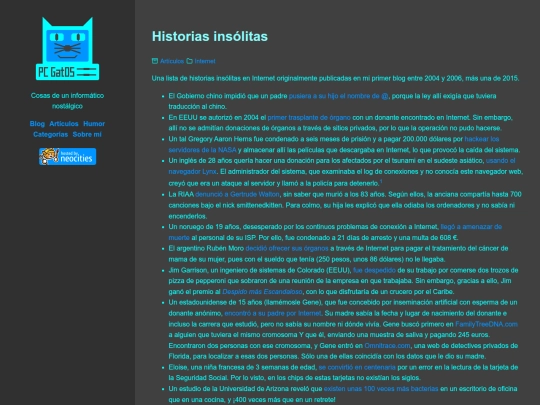Open the 'fue despedido' link
This screenshot has height=405, width=540.
[x=374, y=270]
